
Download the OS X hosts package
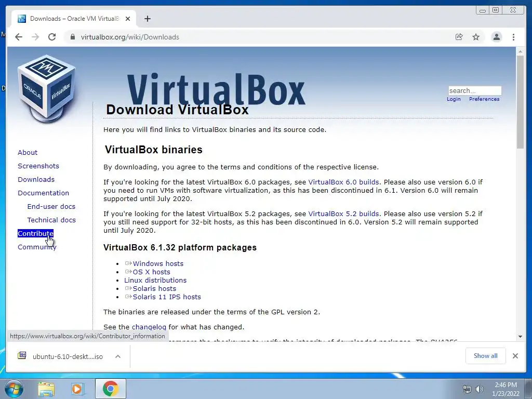click(151, 272)
